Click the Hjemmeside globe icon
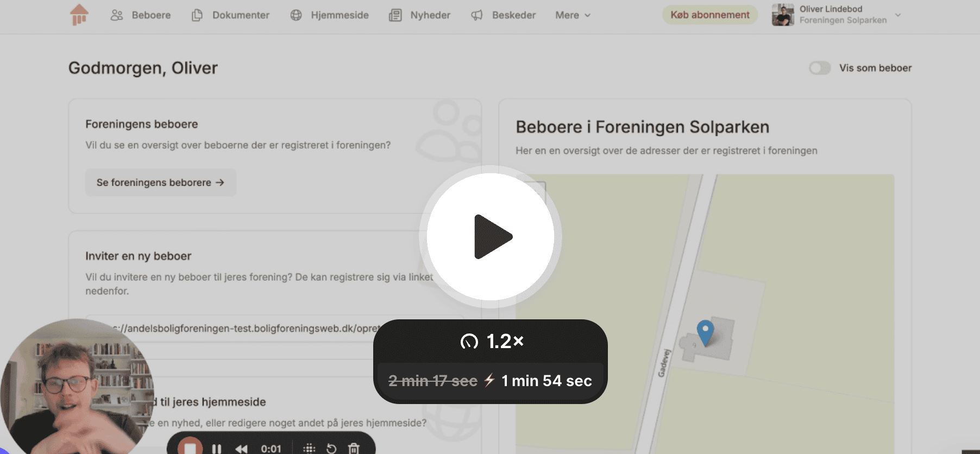 [296, 15]
